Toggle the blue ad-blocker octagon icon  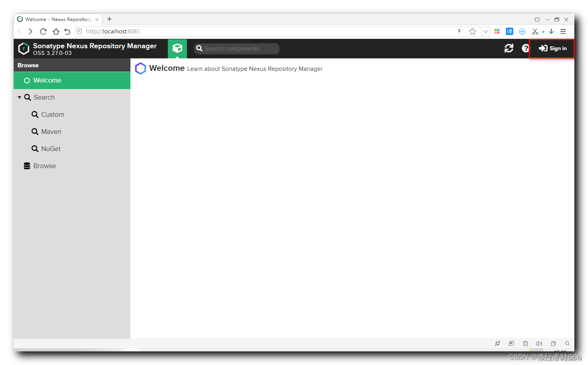(x=522, y=31)
